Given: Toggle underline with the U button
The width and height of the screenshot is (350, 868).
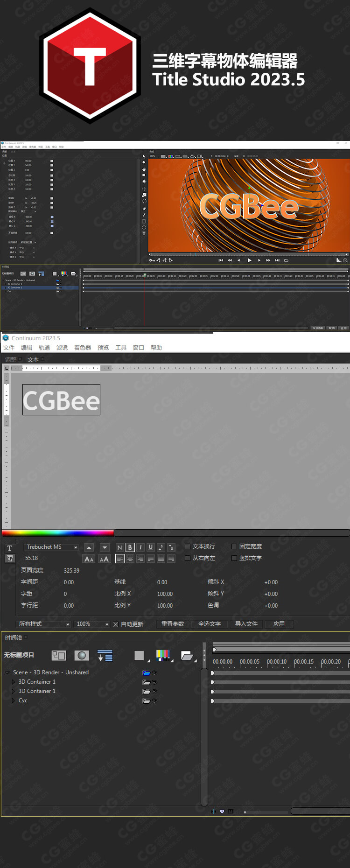Looking at the screenshot, I should pyautogui.click(x=151, y=547).
